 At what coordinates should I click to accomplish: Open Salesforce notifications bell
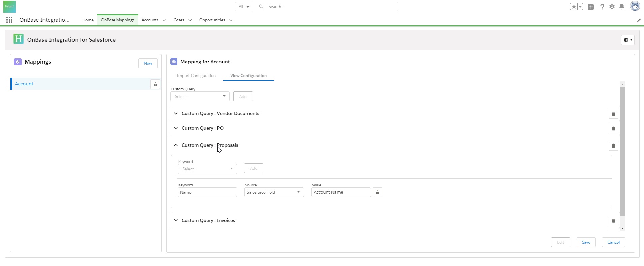[x=622, y=7]
